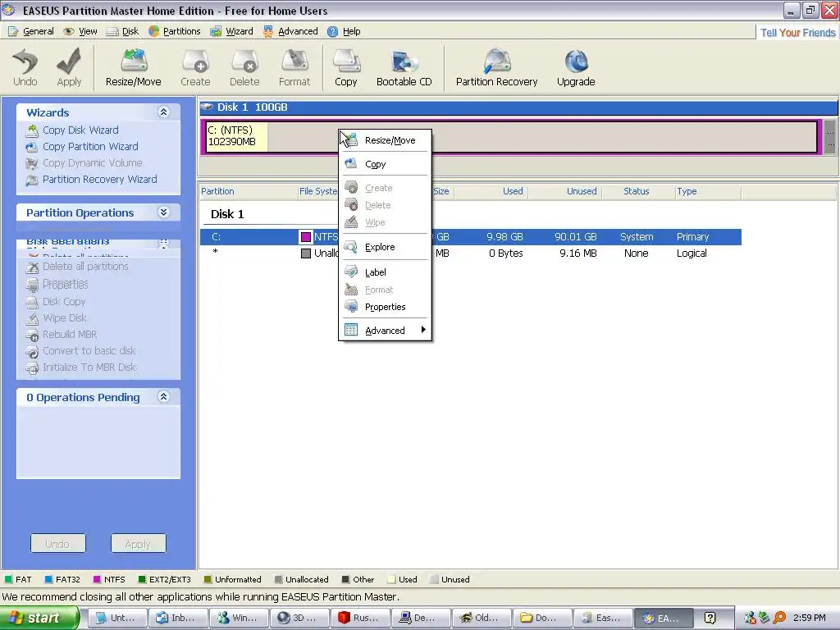Open the Bootable CD tool
Image resolution: width=840 pixels, height=630 pixels.
pyautogui.click(x=404, y=67)
